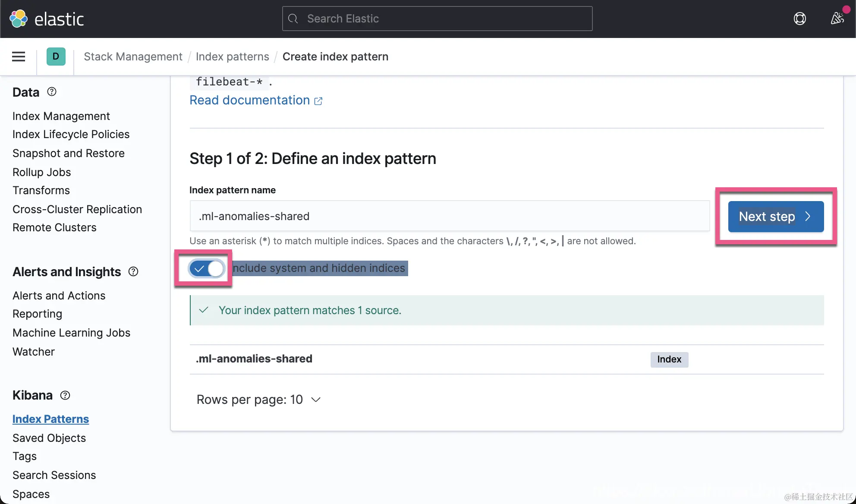The height and width of the screenshot is (504, 856).
Task: Click the D space avatar
Action: pos(56,57)
